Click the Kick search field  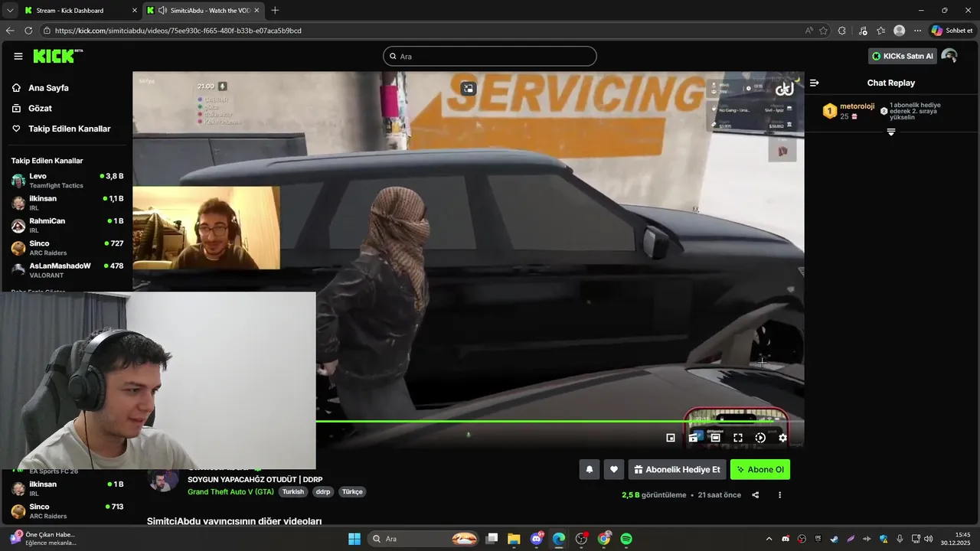click(490, 56)
